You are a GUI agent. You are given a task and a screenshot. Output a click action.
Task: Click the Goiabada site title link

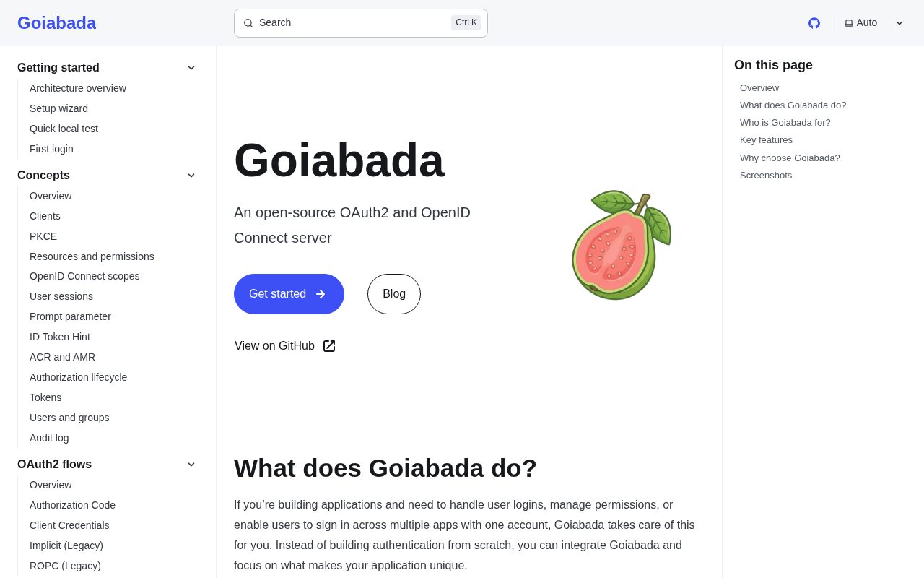(x=56, y=23)
